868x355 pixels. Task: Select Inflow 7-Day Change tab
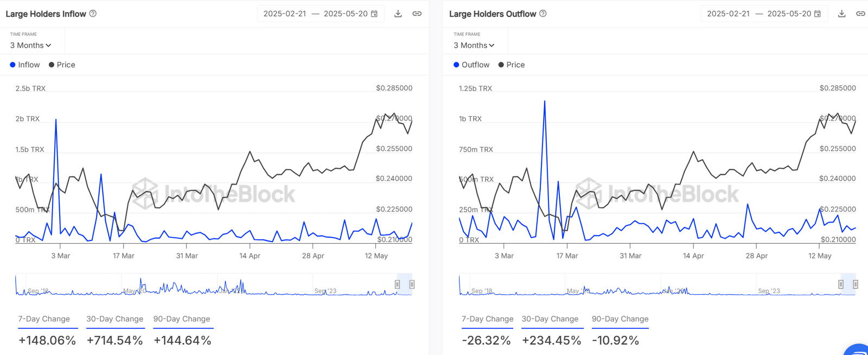44,319
